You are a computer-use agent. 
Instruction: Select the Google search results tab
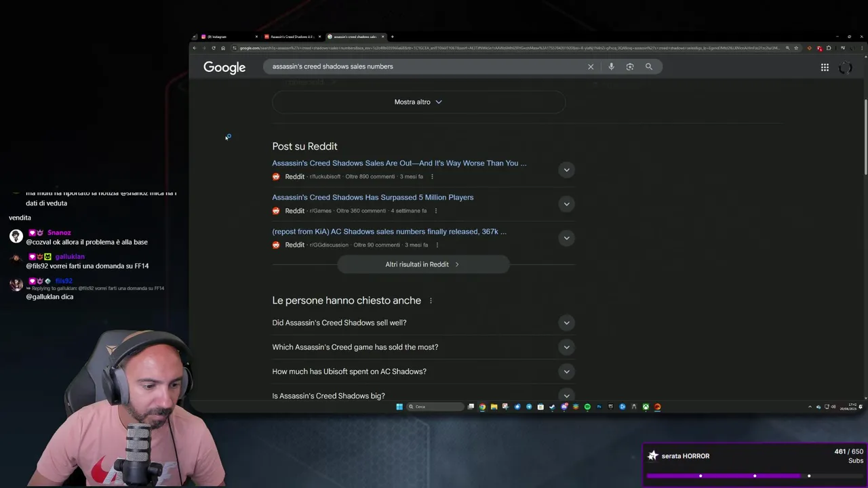pyautogui.click(x=355, y=37)
